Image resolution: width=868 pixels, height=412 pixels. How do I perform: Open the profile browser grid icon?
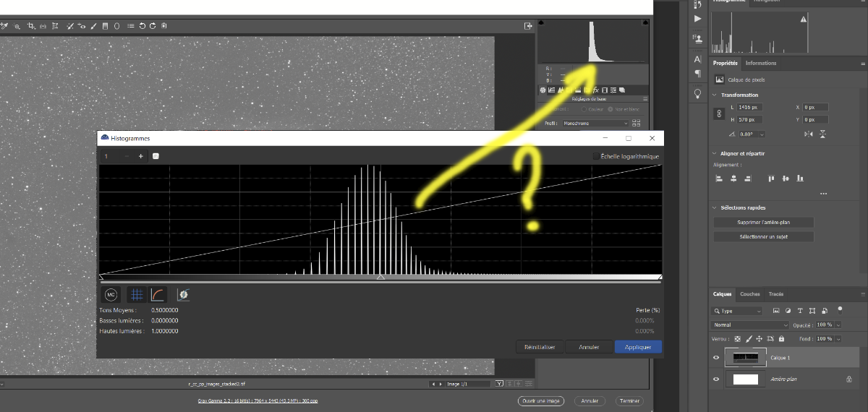[636, 123]
